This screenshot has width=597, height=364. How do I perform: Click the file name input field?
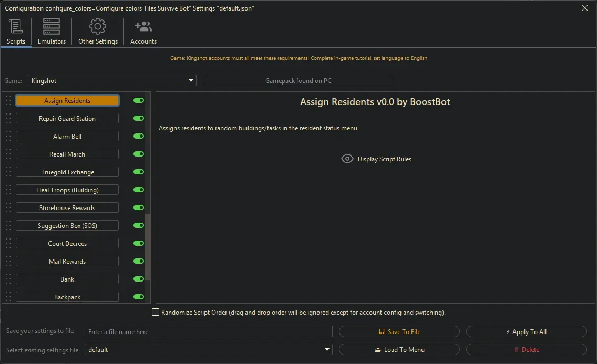(x=208, y=331)
